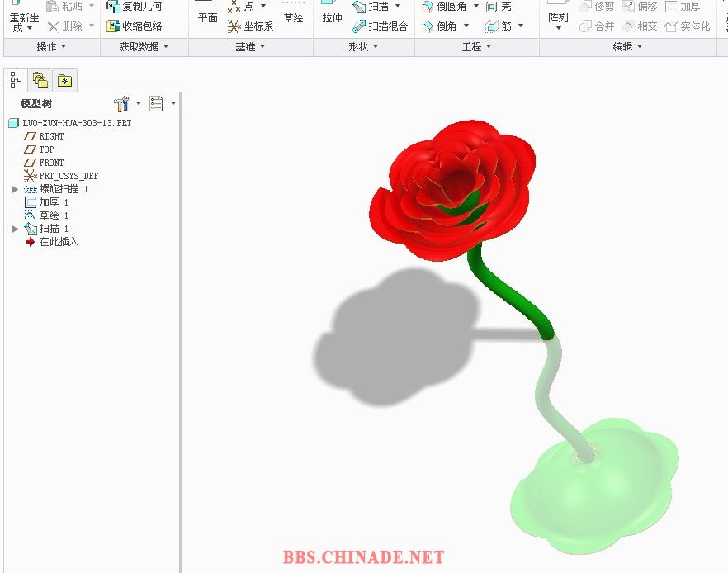Switch to the Model Tree tab icon
This screenshot has width=728, height=573.
[x=16, y=80]
